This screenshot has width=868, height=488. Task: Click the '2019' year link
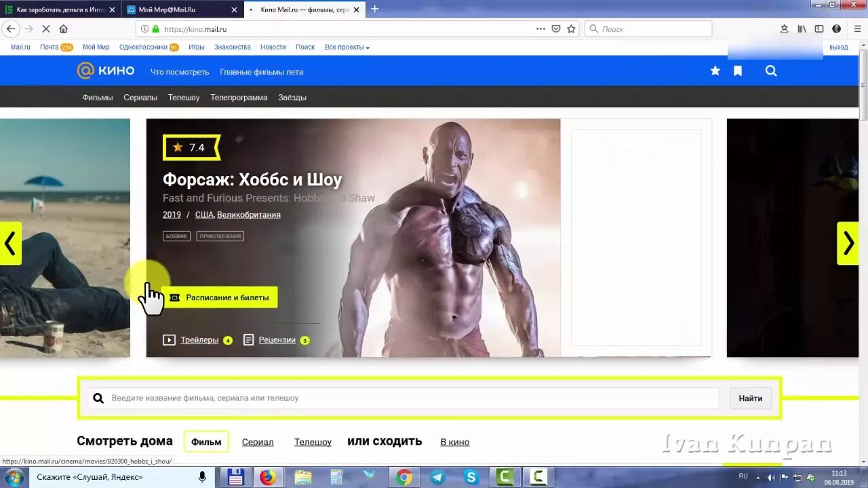pyautogui.click(x=172, y=215)
